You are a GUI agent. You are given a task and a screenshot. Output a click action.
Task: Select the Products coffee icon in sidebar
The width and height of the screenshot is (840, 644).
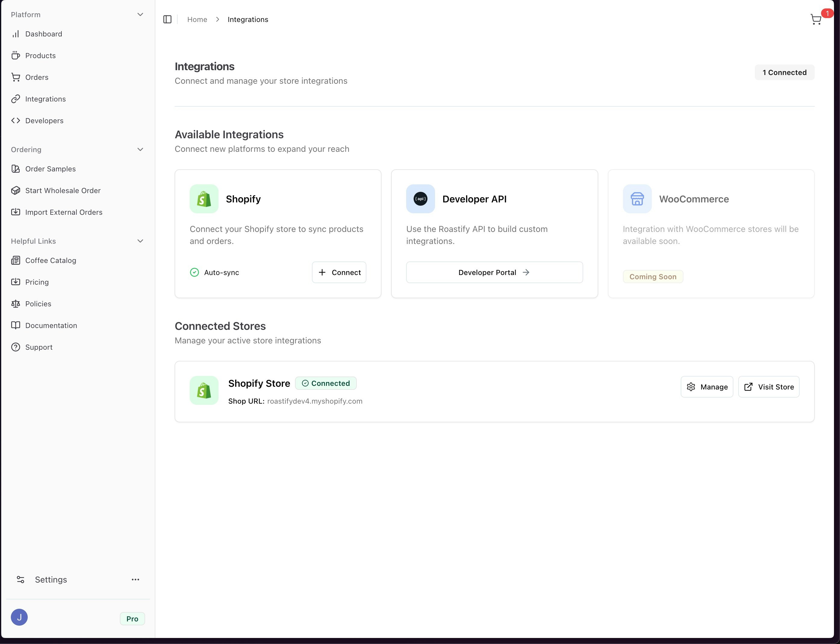[x=16, y=55]
